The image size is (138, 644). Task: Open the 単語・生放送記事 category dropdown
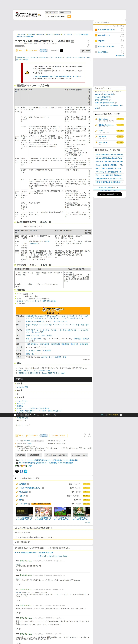52,13
